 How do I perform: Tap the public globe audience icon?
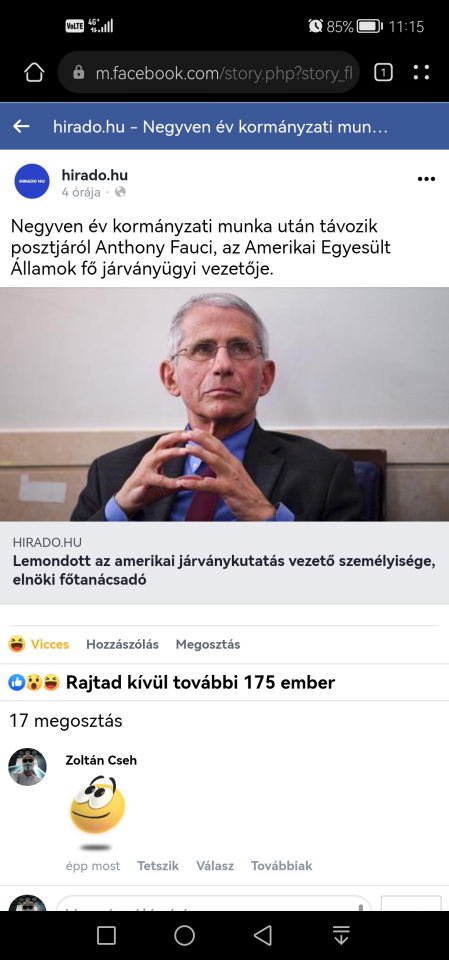point(120,192)
